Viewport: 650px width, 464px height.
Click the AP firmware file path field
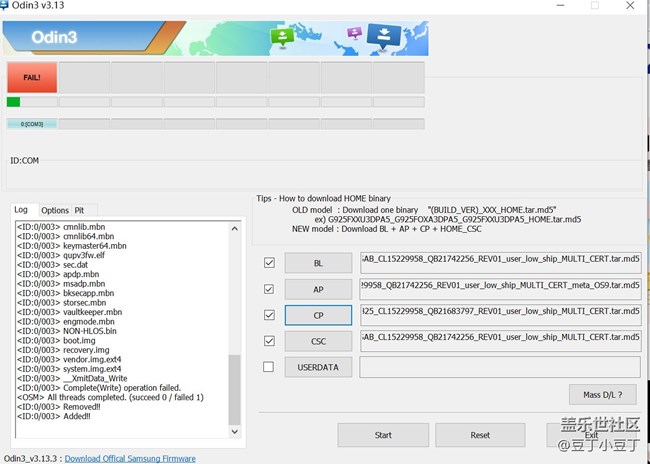click(500, 289)
